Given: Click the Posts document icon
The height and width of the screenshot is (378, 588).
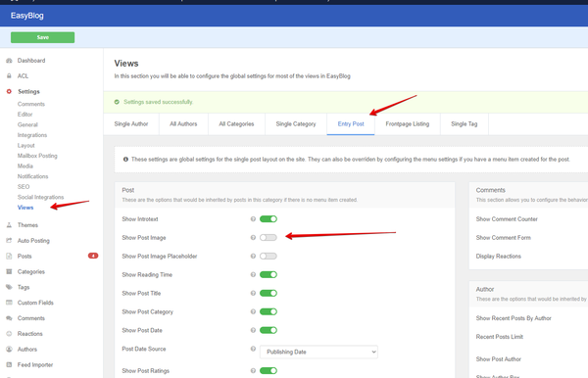Looking at the screenshot, I should pyautogui.click(x=9, y=256).
